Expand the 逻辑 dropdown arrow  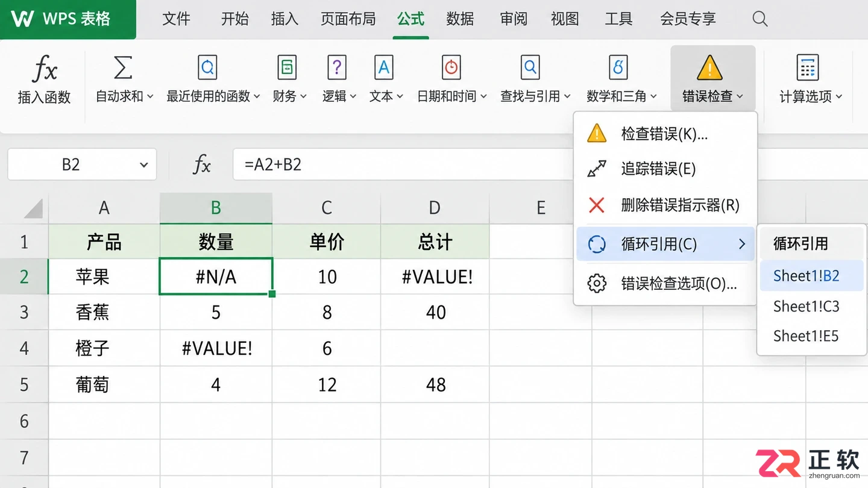[x=353, y=96]
